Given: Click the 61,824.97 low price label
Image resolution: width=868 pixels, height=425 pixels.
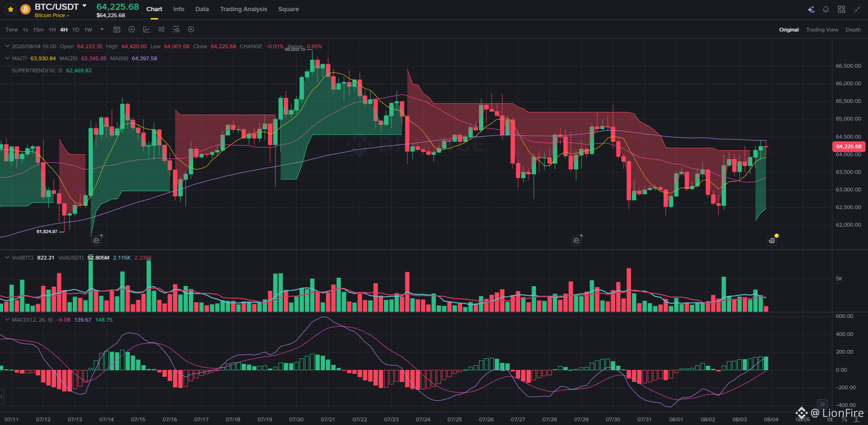Looking at the screenshot, I should coord(47,231).
